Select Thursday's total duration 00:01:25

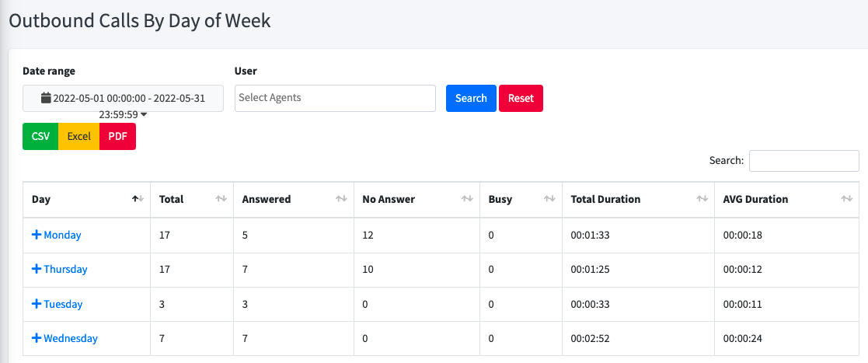point(591,270)
